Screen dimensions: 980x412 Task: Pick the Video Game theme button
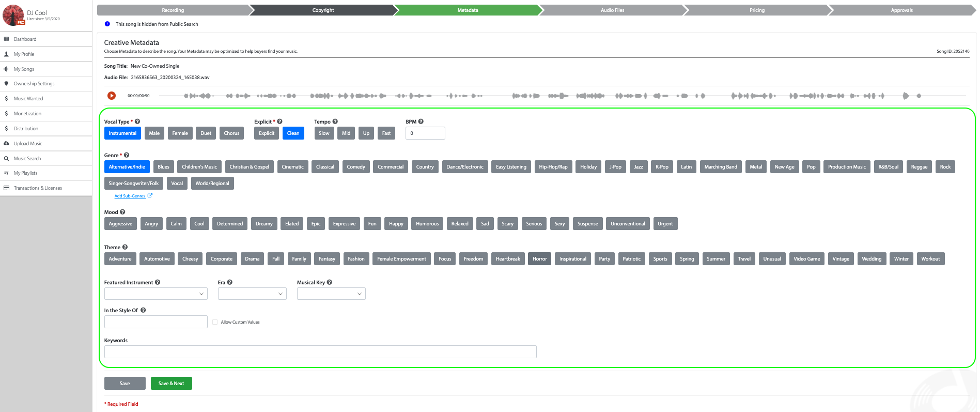pos(807,259)
